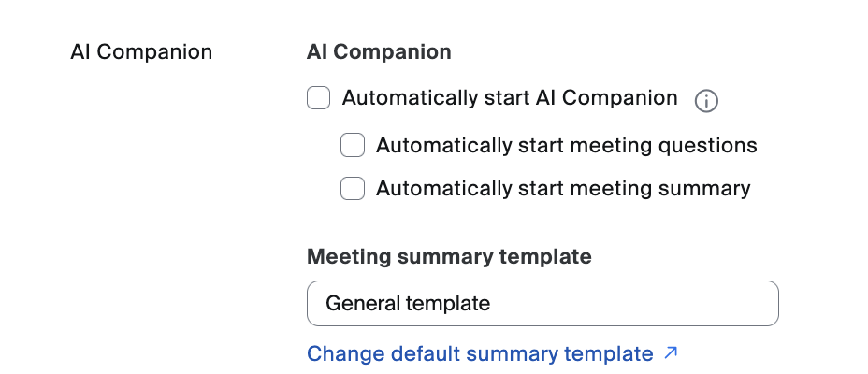
Task: Click the "Automatically start AI Companion" label text
Action: click(x=510, y=98)
